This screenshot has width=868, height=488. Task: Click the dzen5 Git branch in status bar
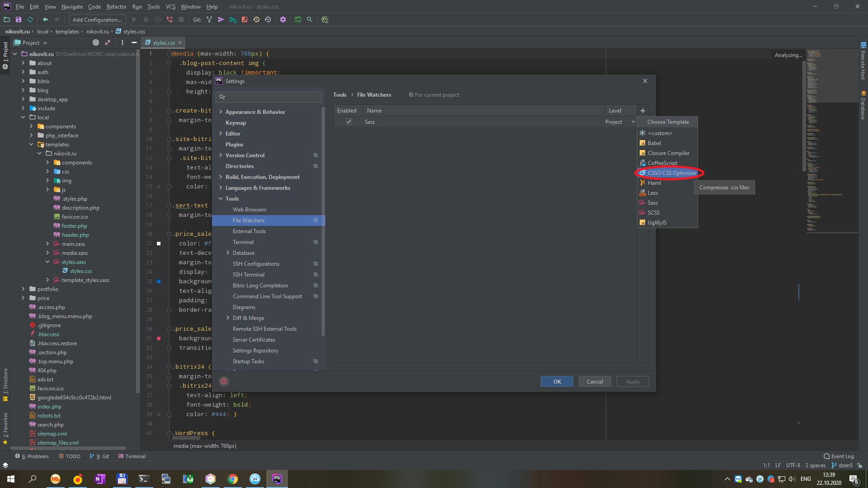[x=842, y=465]
